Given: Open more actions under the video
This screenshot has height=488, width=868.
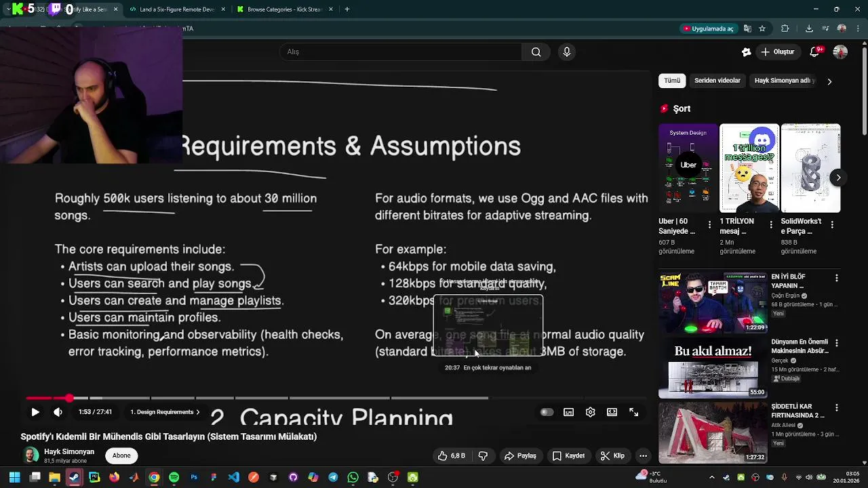Looking at the screenshot, I should 644,456.
